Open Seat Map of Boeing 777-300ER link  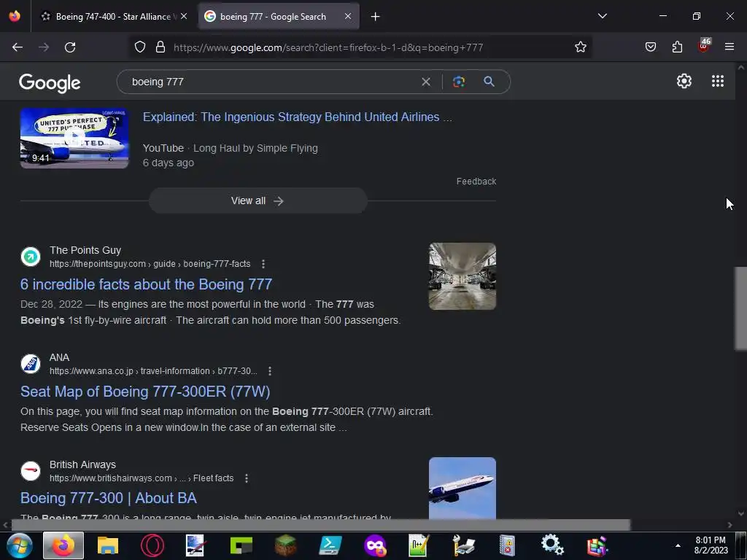pyautogui.click(x=145, y=392)
